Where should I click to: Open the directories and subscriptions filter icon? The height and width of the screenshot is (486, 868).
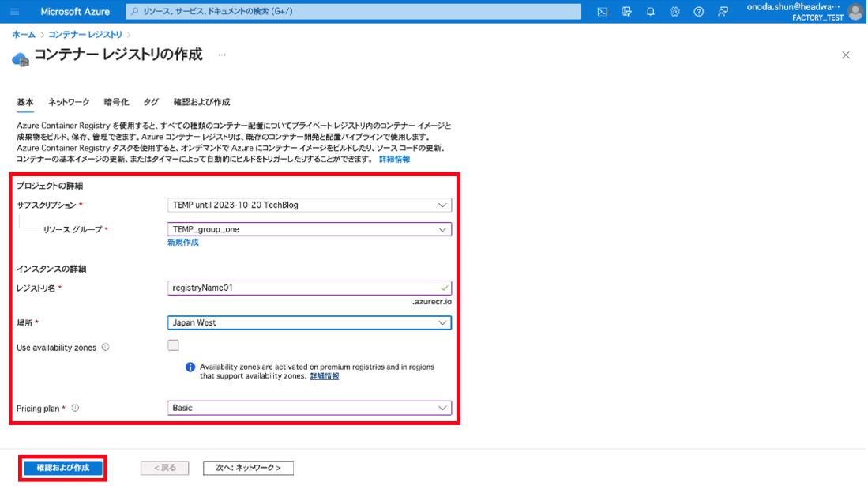point(626,11)
